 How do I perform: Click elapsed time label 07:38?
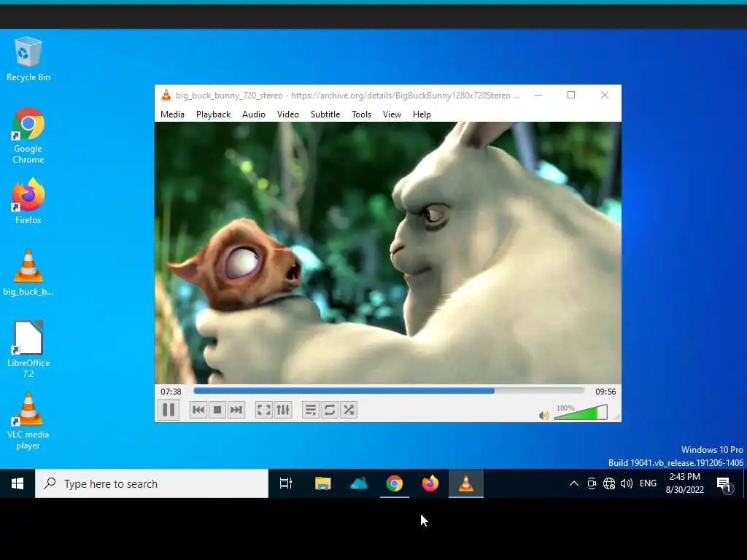tap(171, 392)
